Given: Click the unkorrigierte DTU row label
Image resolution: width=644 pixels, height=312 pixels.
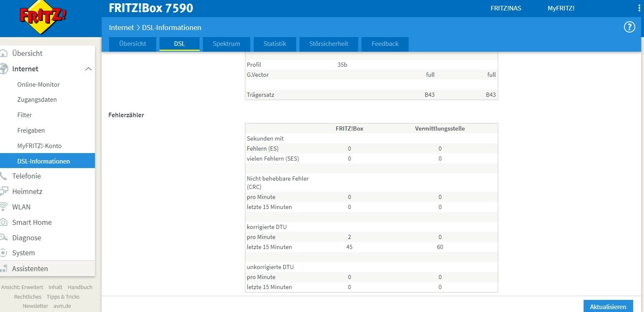Looking at the screenshot, I should 270,267.
